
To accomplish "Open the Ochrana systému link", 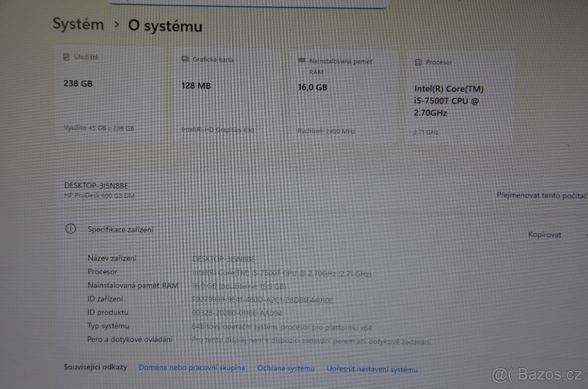I will pos(286,368).
